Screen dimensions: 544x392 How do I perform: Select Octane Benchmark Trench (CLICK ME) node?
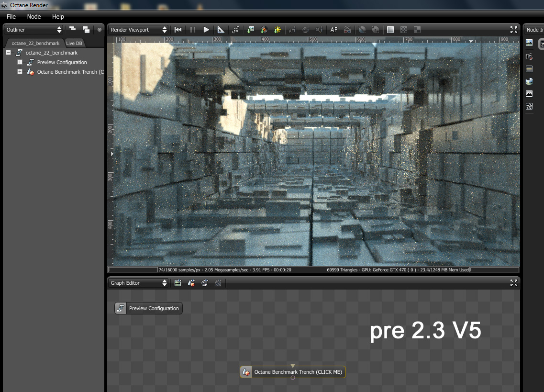pyautogui.click(x=293, y=372)
